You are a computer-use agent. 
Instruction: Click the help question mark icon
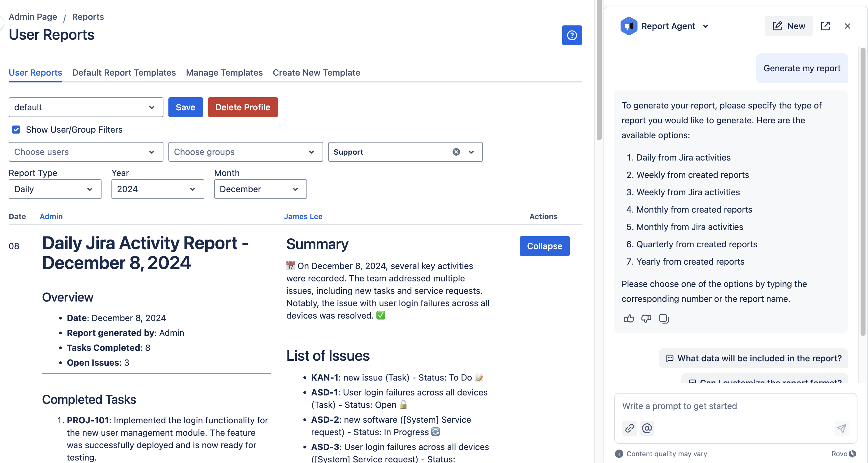(x=571, y=35)
